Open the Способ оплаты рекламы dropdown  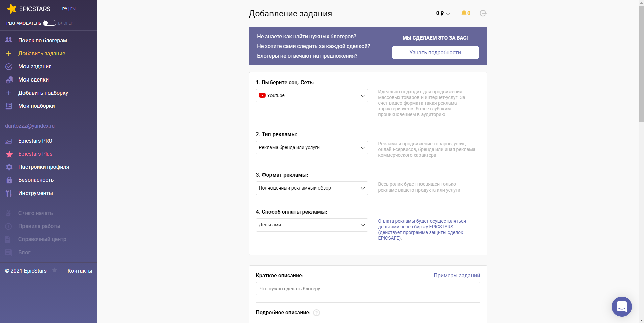click(312, 225)
